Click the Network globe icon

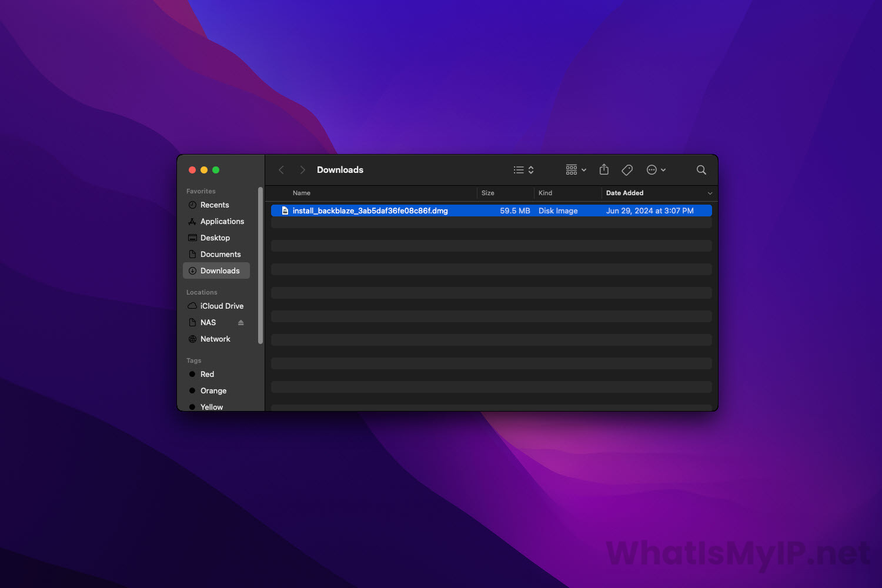pyautogui.click(x=192, y=339)
